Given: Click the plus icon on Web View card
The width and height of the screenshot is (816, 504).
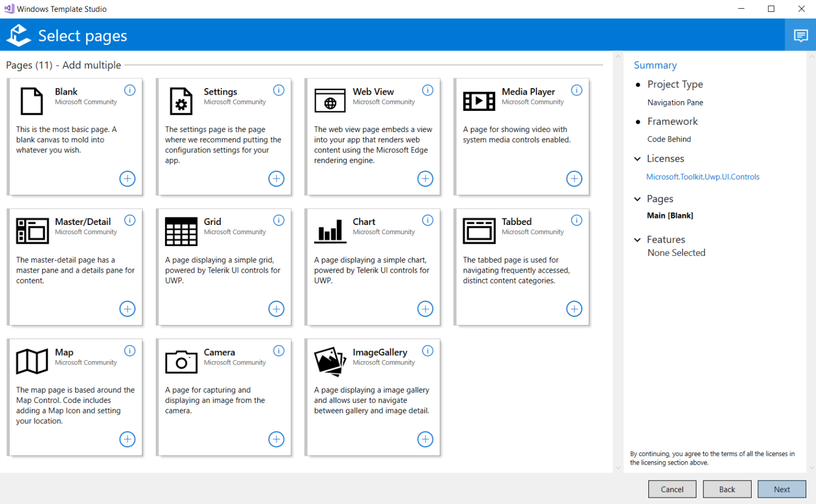Looking at the screenshot, I should [x=425, y=178].
